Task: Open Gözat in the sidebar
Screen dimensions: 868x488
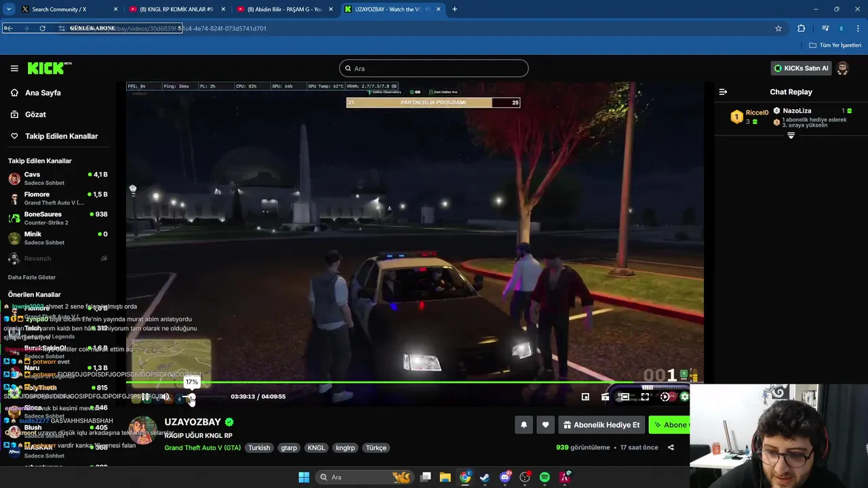Action: (x=35, y=115)
